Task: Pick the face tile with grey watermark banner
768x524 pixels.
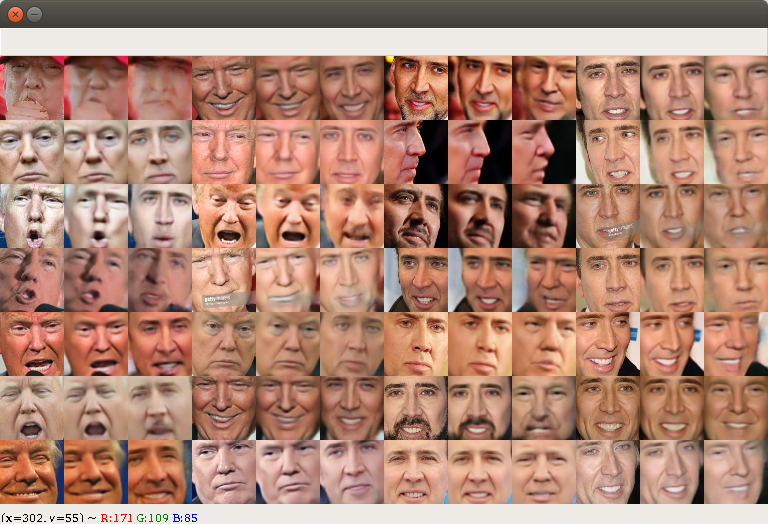Action: [x=224, y=280]
